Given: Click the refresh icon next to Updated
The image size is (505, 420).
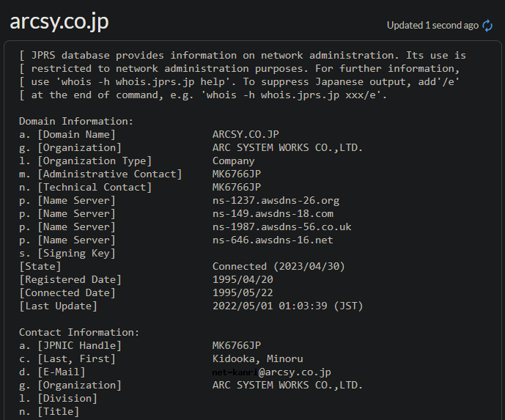Looking at the screenshot, I should pos(487,26).
